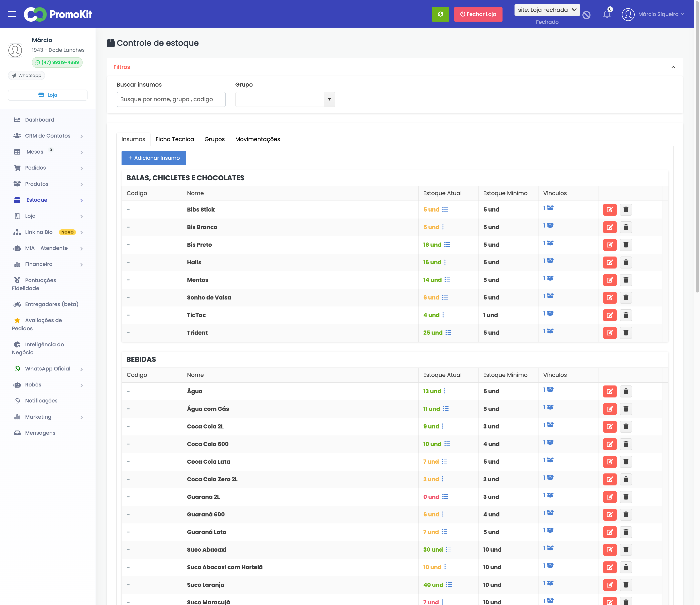Screen dimensions: 700x605
Task: Go to Dashboard in the sidebar
Action: pyautogui.click(x=40, y=120)
